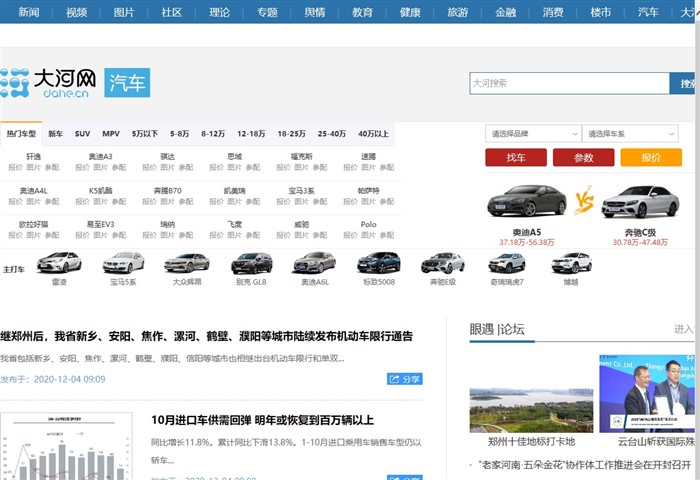
Task: Open the 宝马5系 car thumbnail
Action: [x=123, y=263]
